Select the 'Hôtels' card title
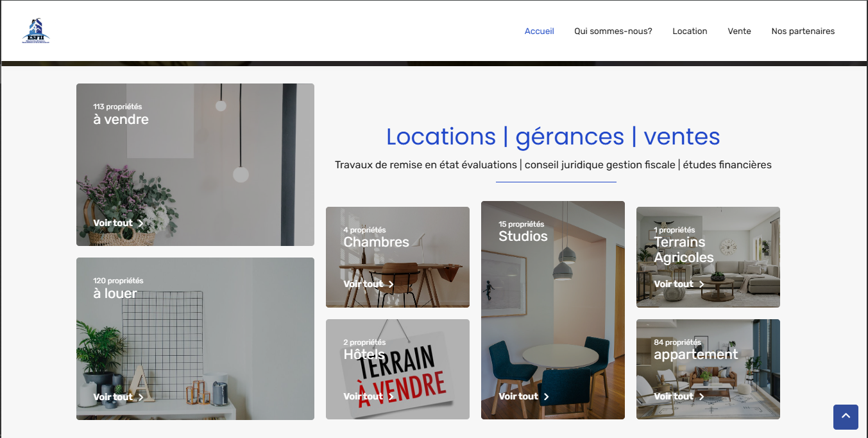 (364, 355)
